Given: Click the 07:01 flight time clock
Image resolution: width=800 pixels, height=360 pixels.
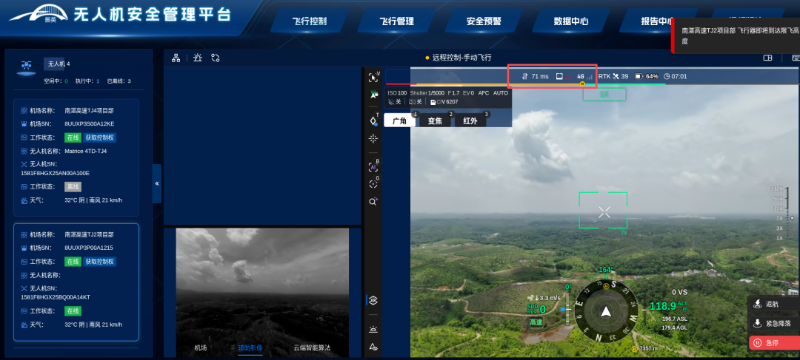Looking at the screenshot, I should (676, 76).
